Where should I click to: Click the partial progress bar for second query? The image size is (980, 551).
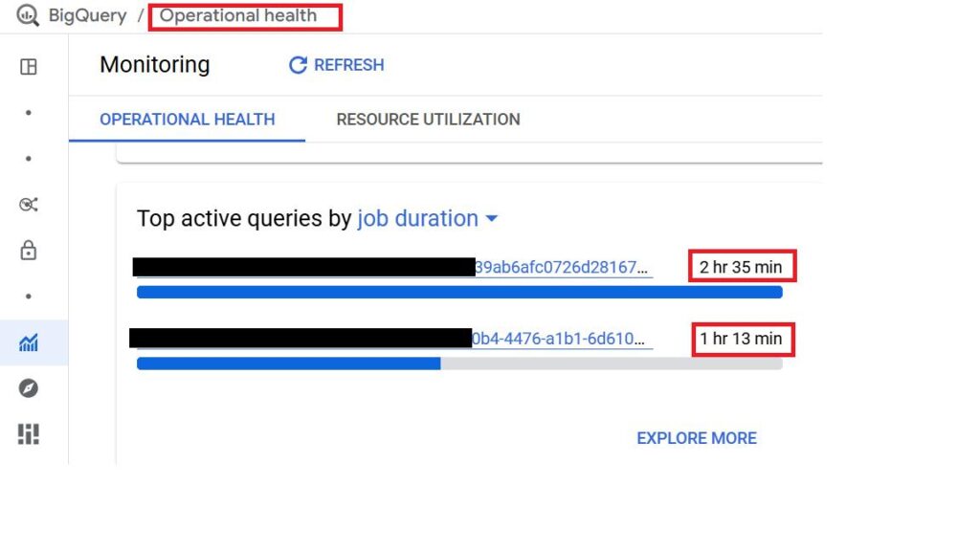click(459, 364)
